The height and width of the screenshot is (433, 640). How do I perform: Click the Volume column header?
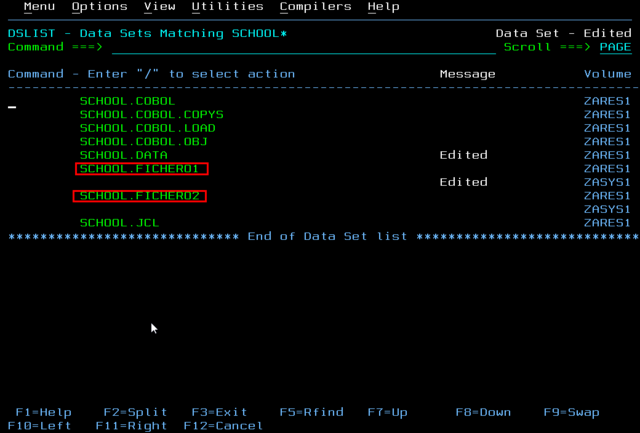pyautogui.click(x=607, y=74)
